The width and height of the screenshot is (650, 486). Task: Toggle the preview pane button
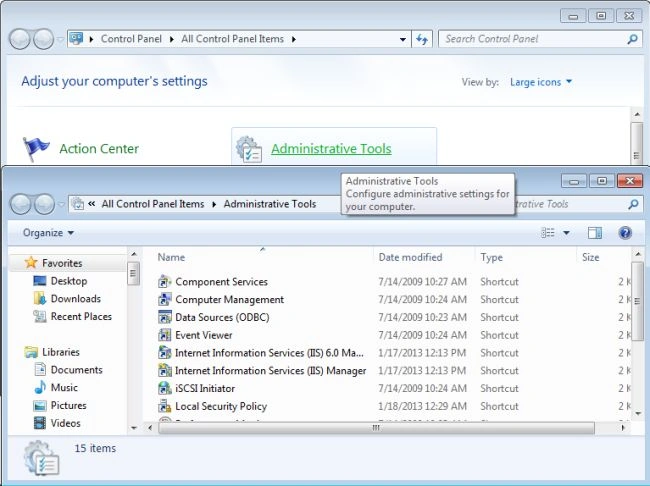[x=595, y=233]
